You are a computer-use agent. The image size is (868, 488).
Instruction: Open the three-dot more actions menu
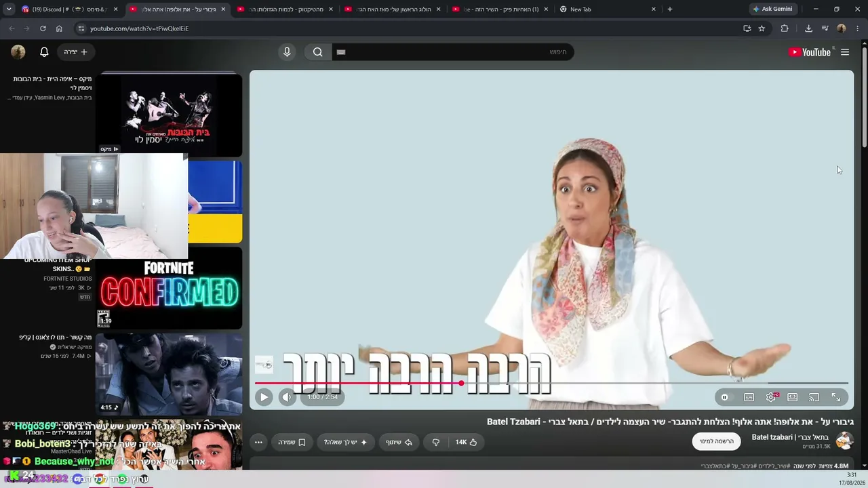pyautogui.click(x=258, y=442)
